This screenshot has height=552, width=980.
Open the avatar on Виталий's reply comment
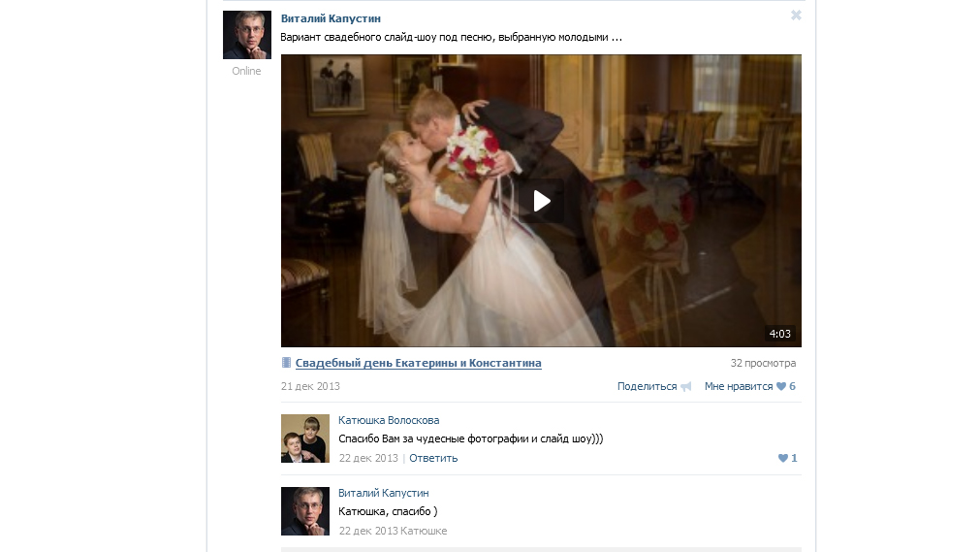[304, 511]
